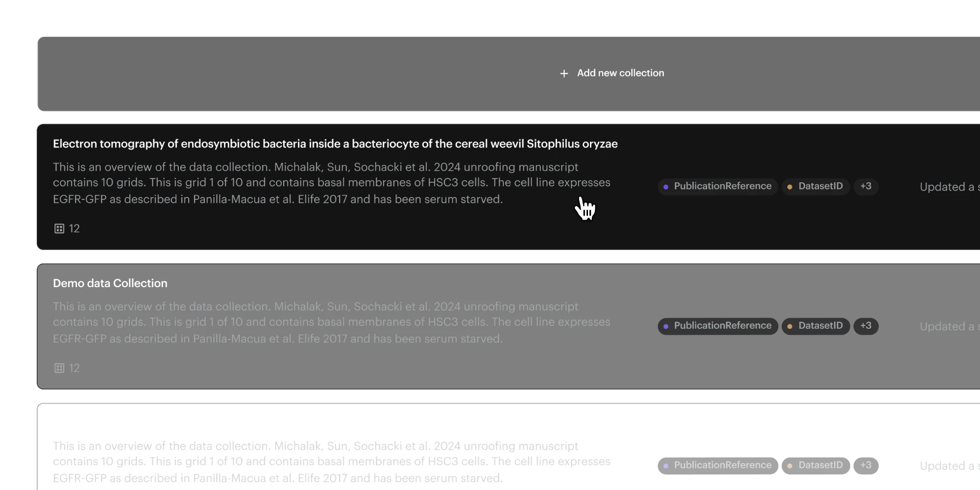Select the DatasetID tag in Electron tomography card

pyautogui.click(x=816, y=186)
